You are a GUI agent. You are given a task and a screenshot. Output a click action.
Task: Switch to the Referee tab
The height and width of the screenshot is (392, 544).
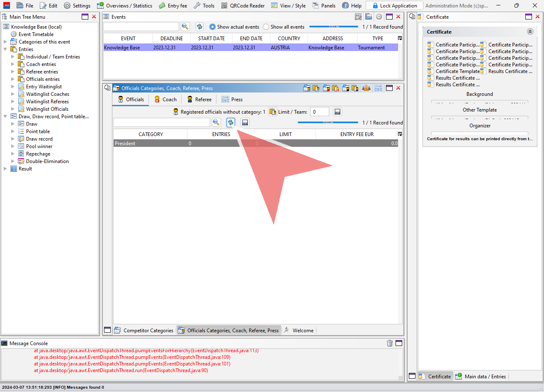point(199,99)
